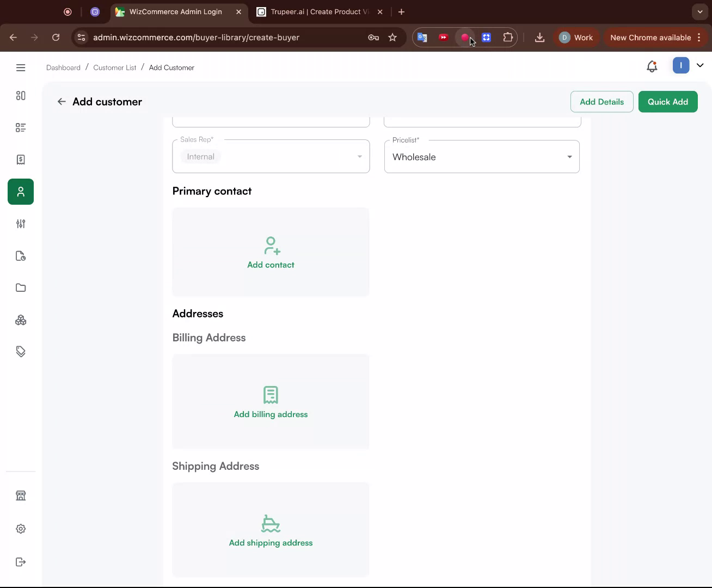Open the tab search chevron

(700, 11)
